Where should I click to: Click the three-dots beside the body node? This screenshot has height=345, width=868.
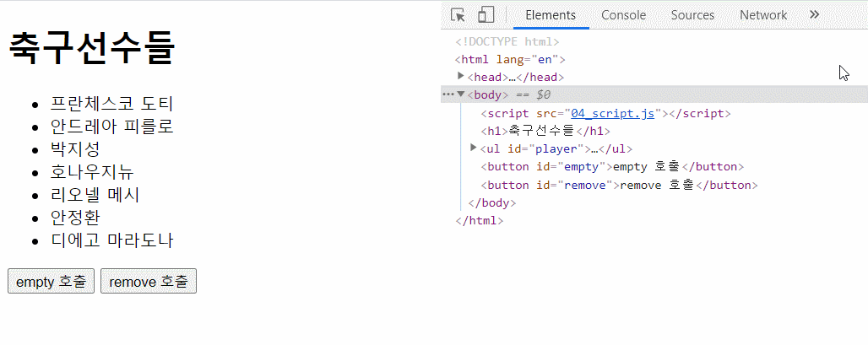click(x=448, y=94)
